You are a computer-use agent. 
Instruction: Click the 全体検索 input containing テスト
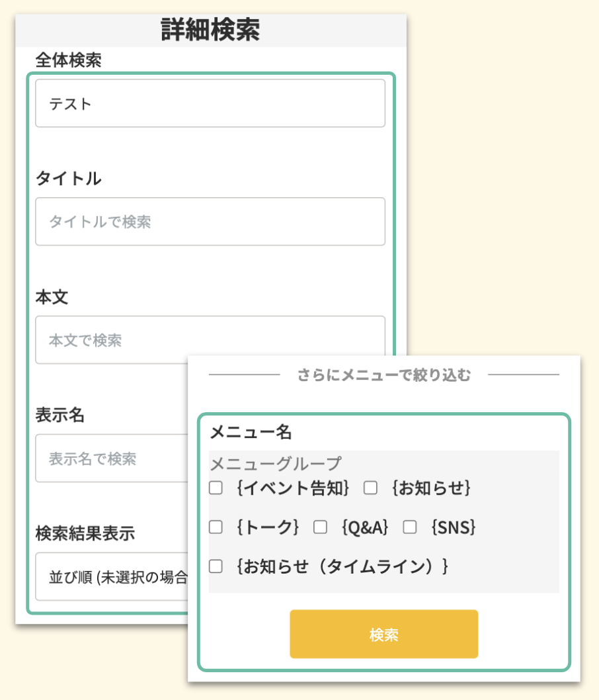tap(210, 103)
